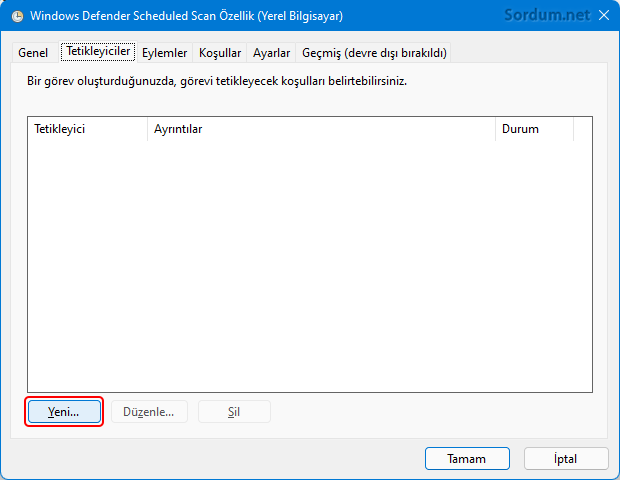This screenshot has height=480, width=620.
Task: Sort by the Tetikleyici column header
Action: [87, 129]
